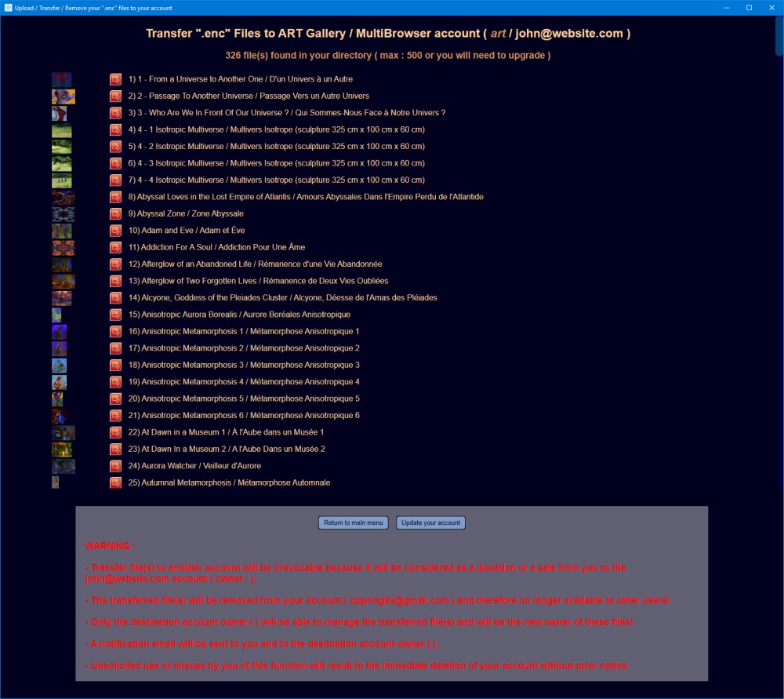The height and width of the screenshot is (699, 784).
Task: Open thumbnail for 'Anisotropic Metamorphosis 1'
Action: (x=59, y=332)
